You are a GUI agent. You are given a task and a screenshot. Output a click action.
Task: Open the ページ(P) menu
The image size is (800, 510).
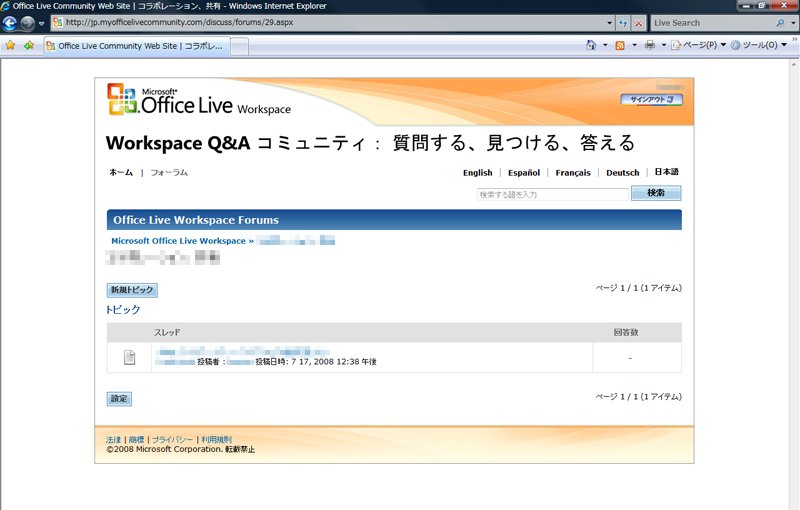[698, 45]
